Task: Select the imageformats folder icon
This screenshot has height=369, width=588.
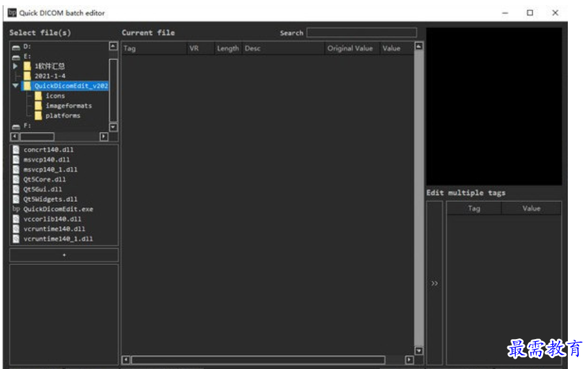Action: (38, 105)
